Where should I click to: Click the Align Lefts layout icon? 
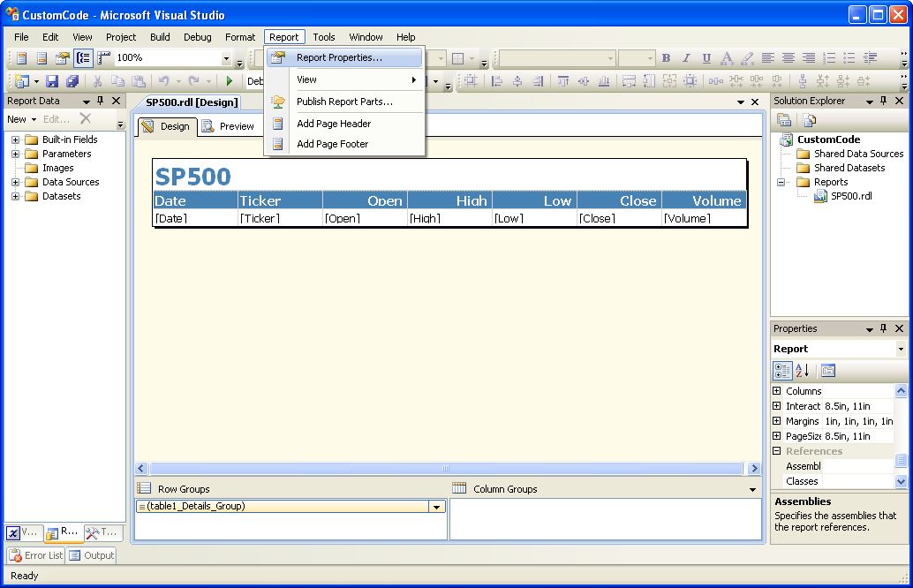click(497, 81)
